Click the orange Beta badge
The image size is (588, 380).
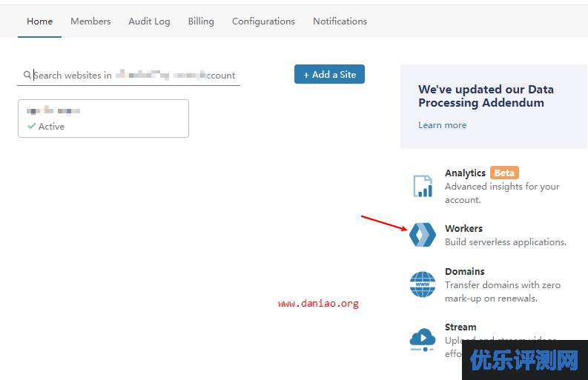tap(504, 173)
